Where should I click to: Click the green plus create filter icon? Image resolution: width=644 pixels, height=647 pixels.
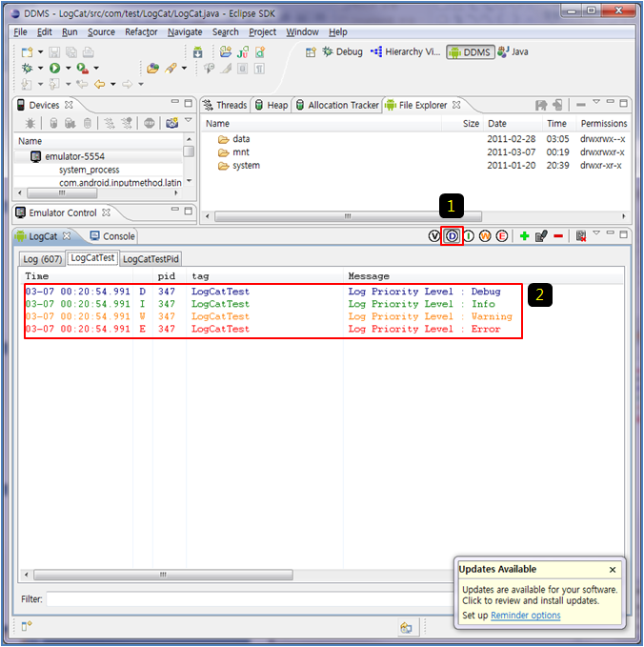(524, 236)
